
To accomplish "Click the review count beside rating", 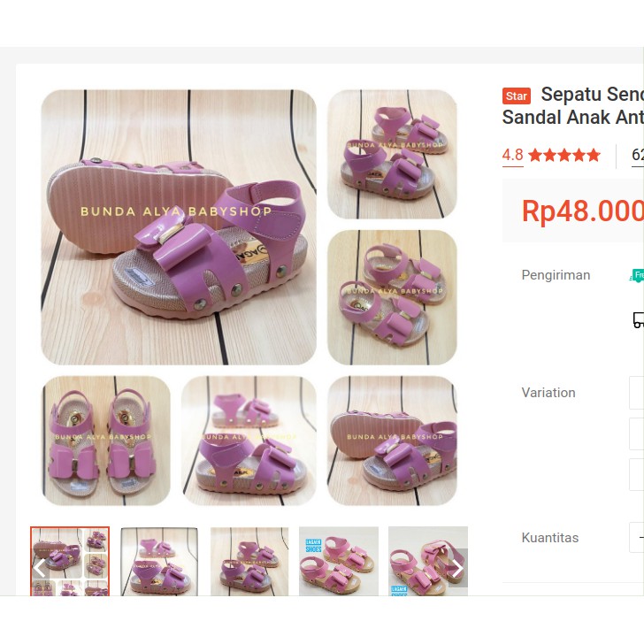I will (638, 156).
